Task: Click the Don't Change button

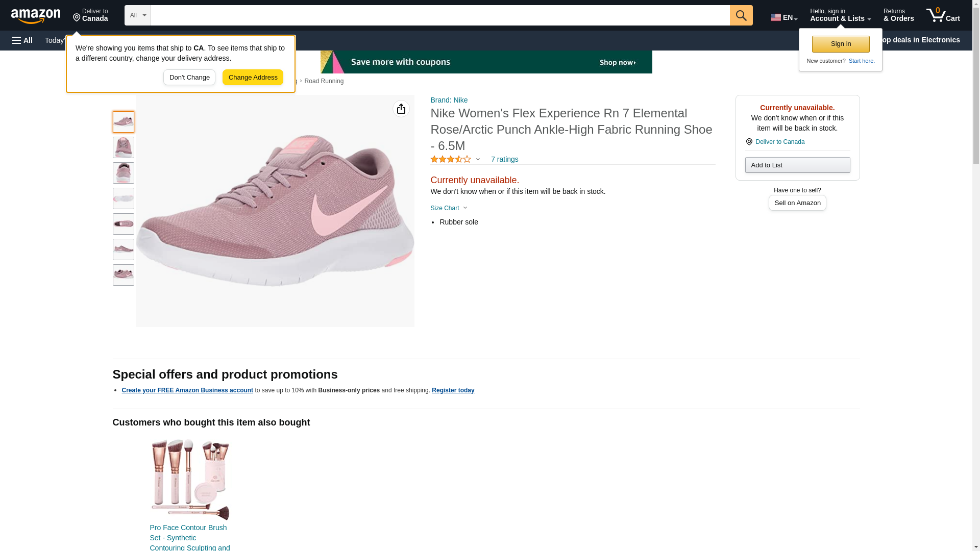Action: point(189,78)
